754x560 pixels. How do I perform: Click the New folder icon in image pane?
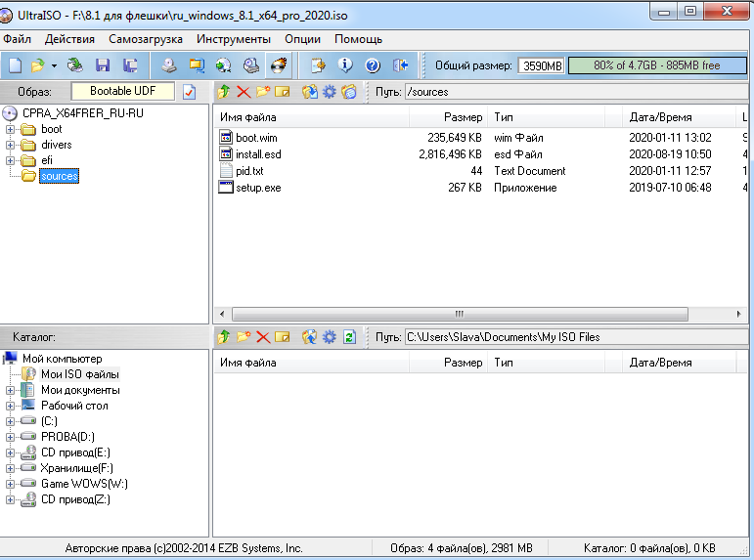pos(262,91)
